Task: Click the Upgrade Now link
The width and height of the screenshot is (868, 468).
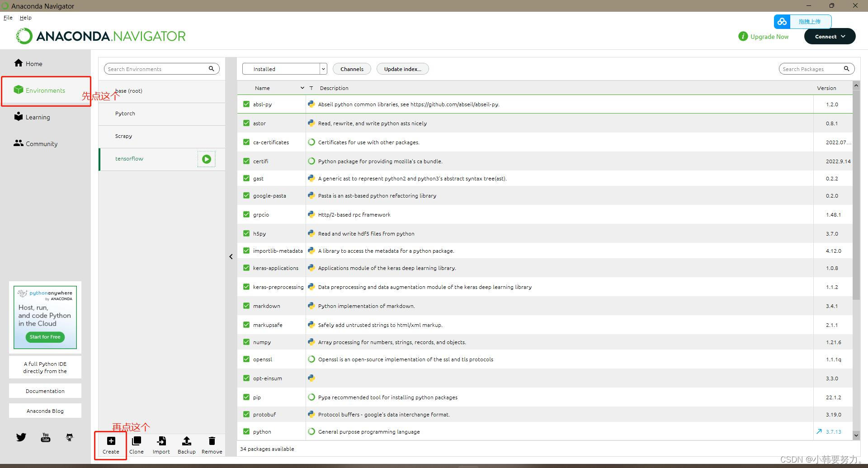Action: [x=769, y=37]
